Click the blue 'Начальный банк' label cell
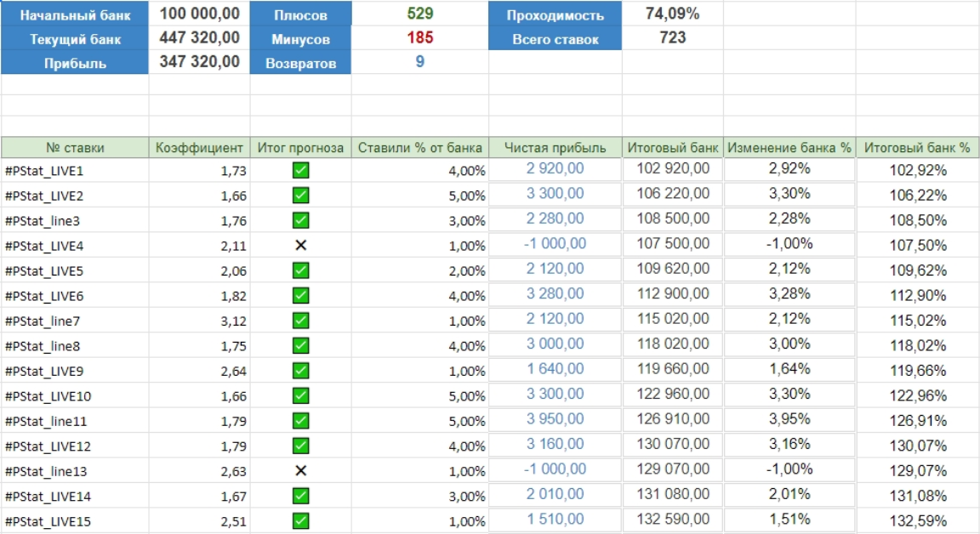 pos(75,15)
